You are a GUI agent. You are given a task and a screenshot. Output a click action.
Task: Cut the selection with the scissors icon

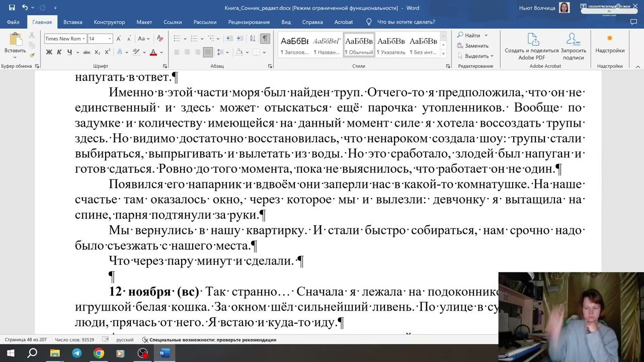(x=32, y=35)
